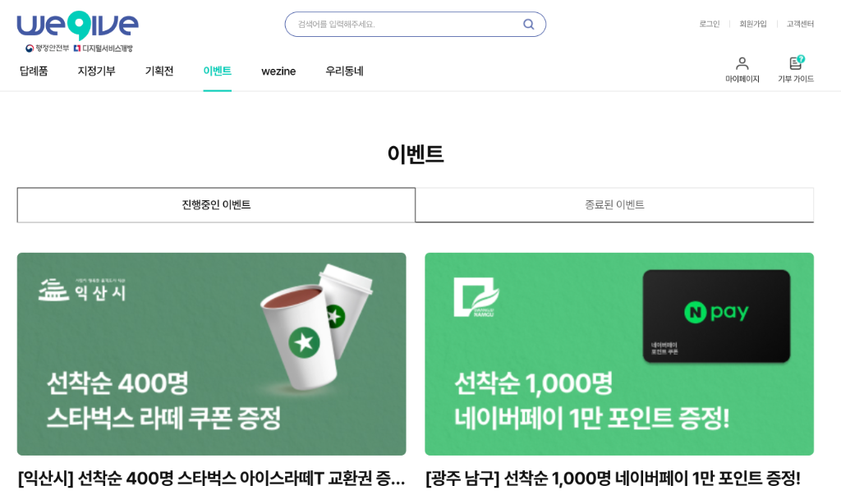Open the 지정기부 menu

[97, 71]
